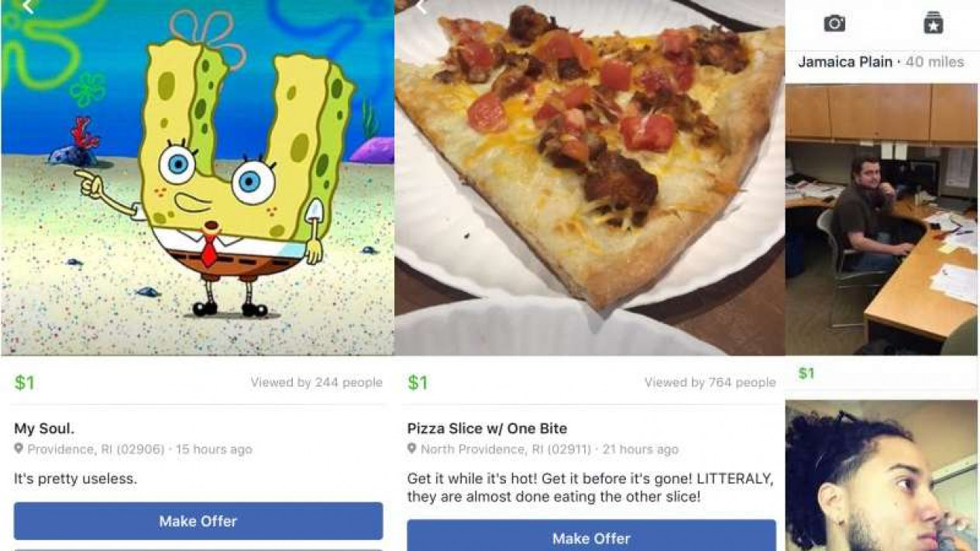Make Offer on Pizza Slice listing
The height and width of the screenshot is (551, 980).
[x=591, y=536]
